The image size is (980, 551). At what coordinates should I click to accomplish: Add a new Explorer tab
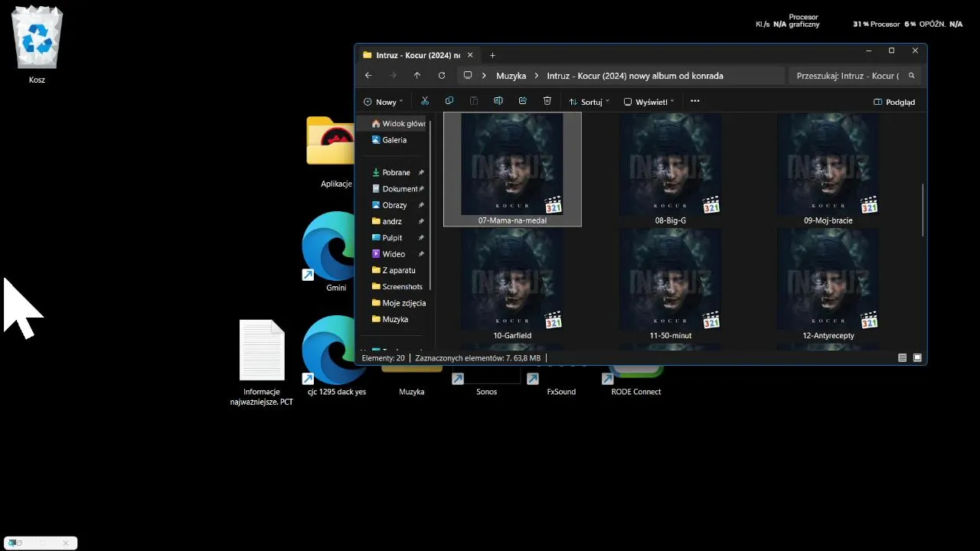[492, 55]
